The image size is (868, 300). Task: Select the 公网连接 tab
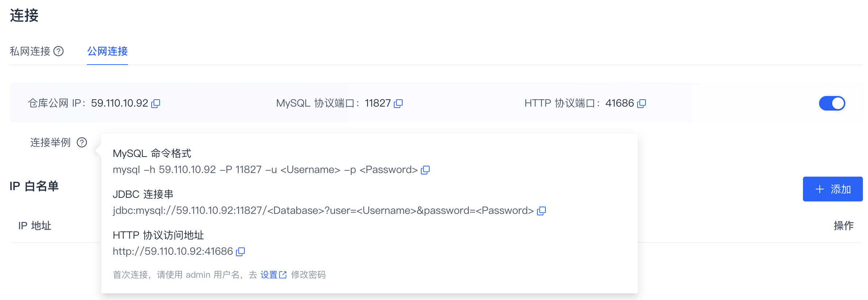tap(107, 51)
